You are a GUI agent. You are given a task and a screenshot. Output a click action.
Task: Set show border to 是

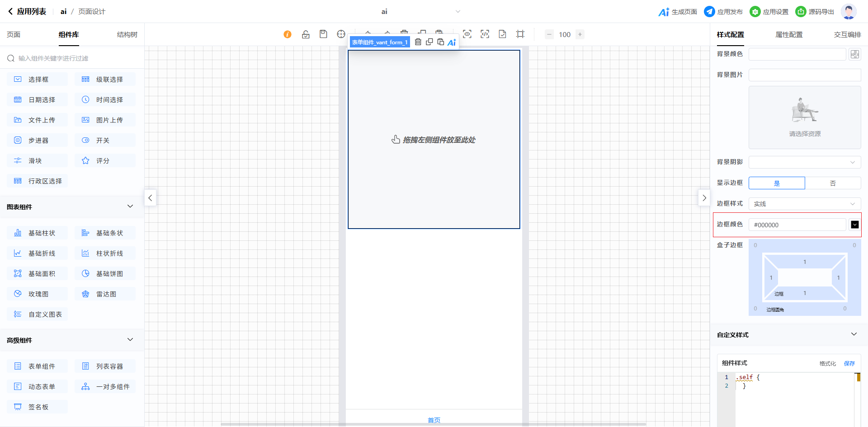777,183
